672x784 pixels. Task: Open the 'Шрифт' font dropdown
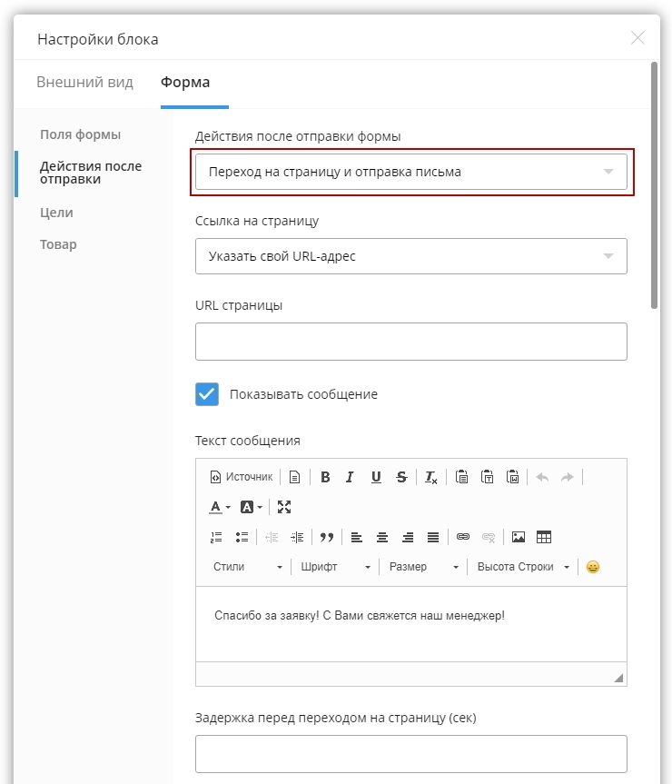tap(335, 567)
